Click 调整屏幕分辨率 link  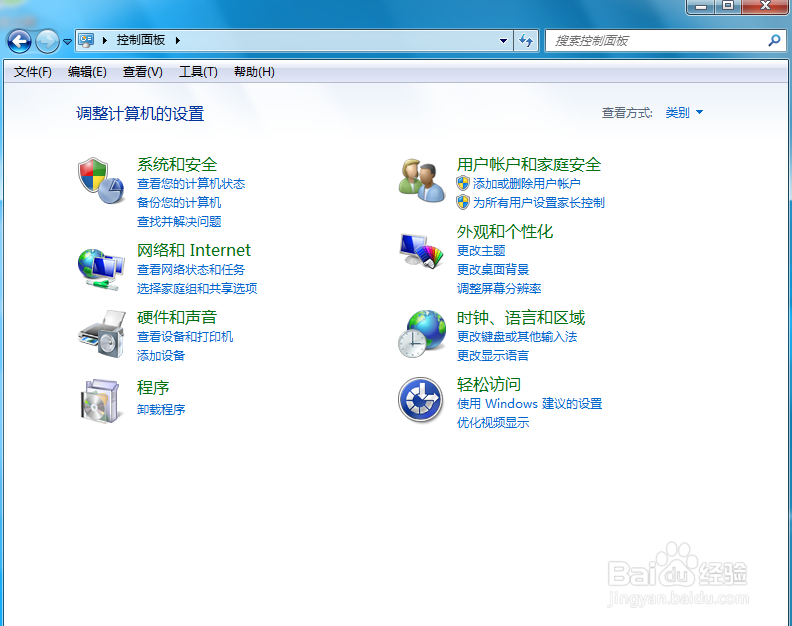click(x=499, y=288)
